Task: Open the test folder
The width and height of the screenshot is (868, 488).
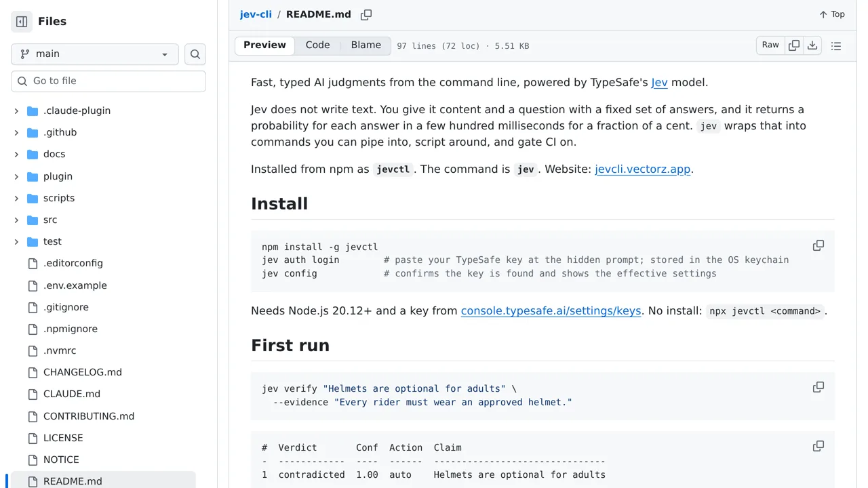Action: coord(52,241)
